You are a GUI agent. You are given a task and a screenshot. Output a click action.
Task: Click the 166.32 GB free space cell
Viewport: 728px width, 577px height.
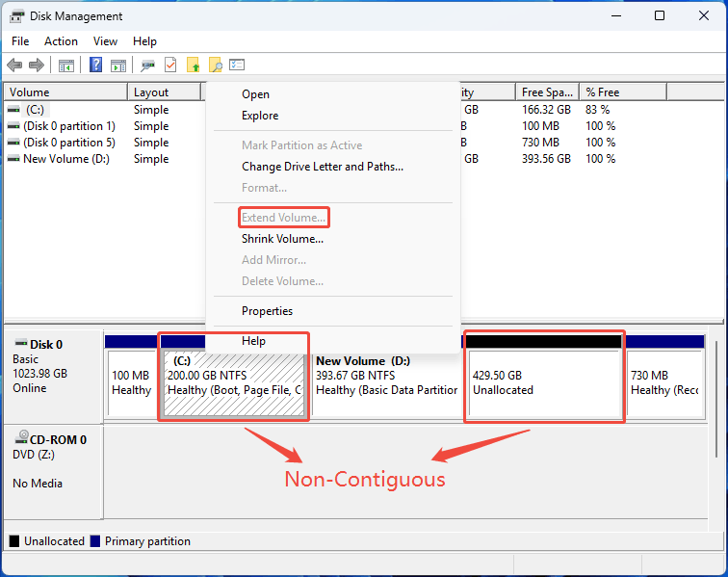(x=546, y=110)
